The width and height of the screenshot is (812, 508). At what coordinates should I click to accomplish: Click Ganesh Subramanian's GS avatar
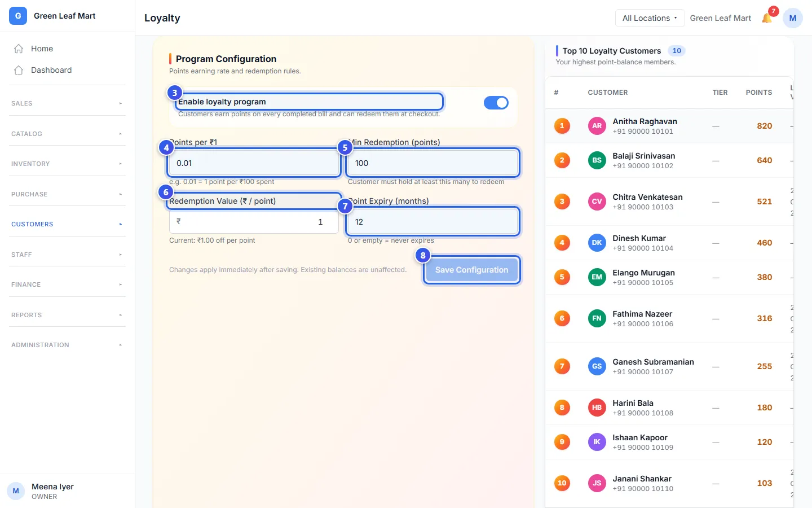[x=597, y=366]
